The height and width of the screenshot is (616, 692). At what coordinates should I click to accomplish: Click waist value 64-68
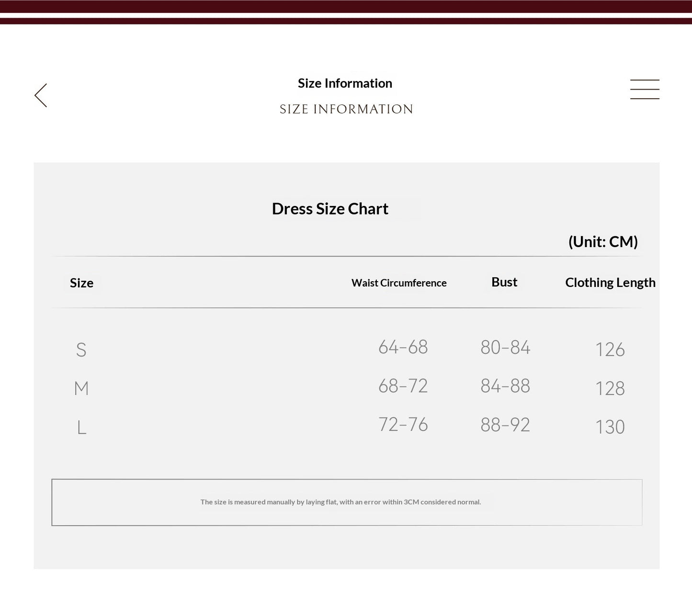click(403, 347)
